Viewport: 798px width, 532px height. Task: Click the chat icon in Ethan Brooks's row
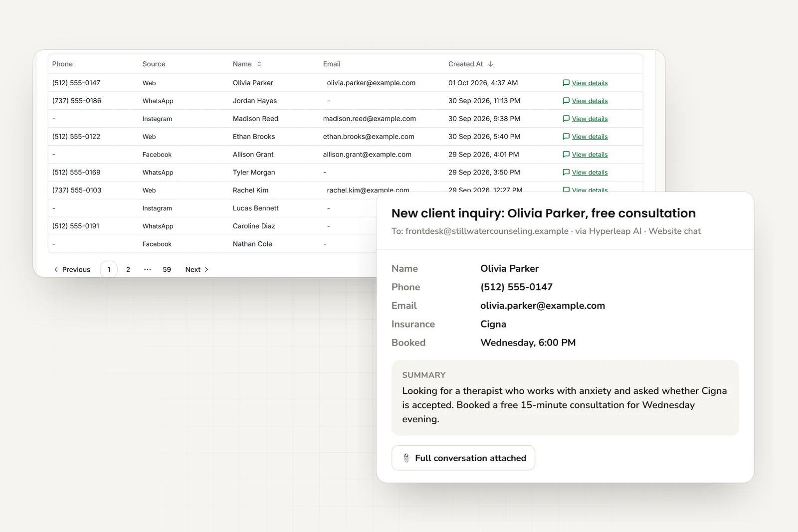566,137
